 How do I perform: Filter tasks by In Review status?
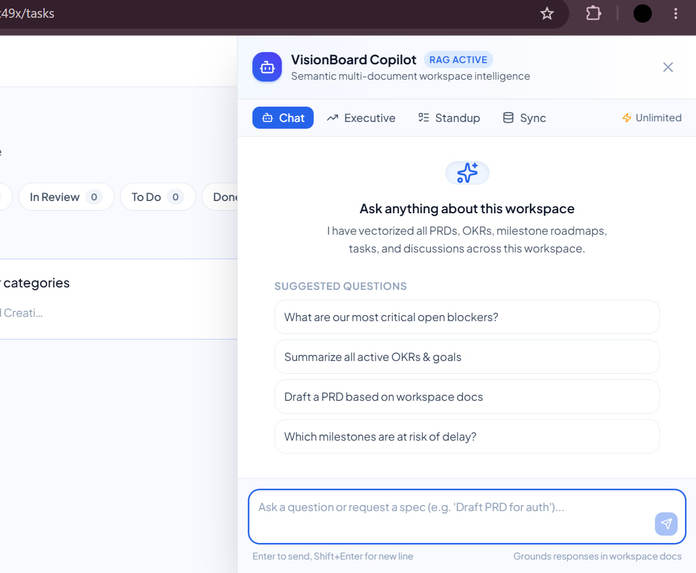click(x=66, y=197)
